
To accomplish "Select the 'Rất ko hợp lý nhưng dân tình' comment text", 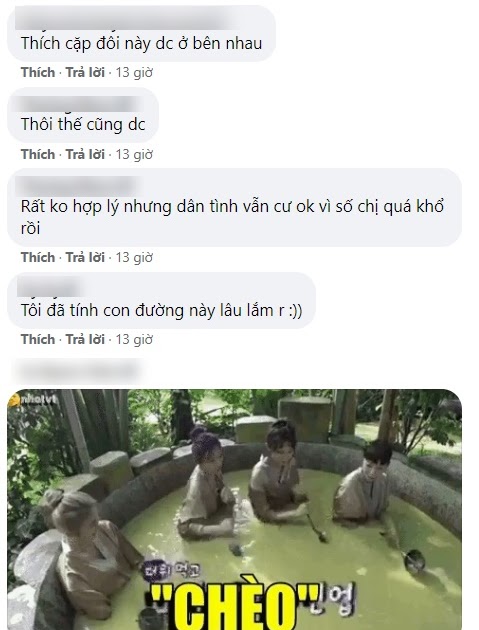I will pyautogui.click(x=232, y=217).
